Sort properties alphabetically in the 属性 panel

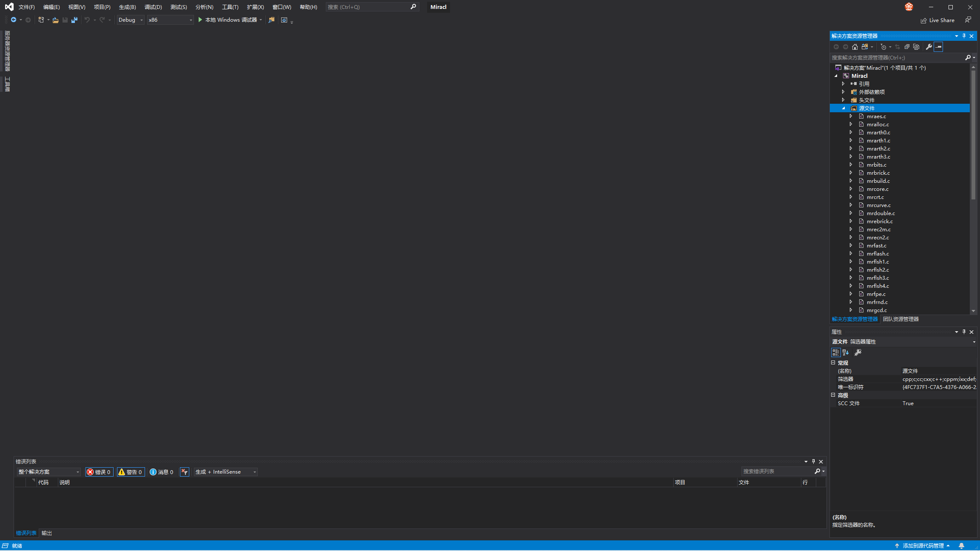[845, 352]
